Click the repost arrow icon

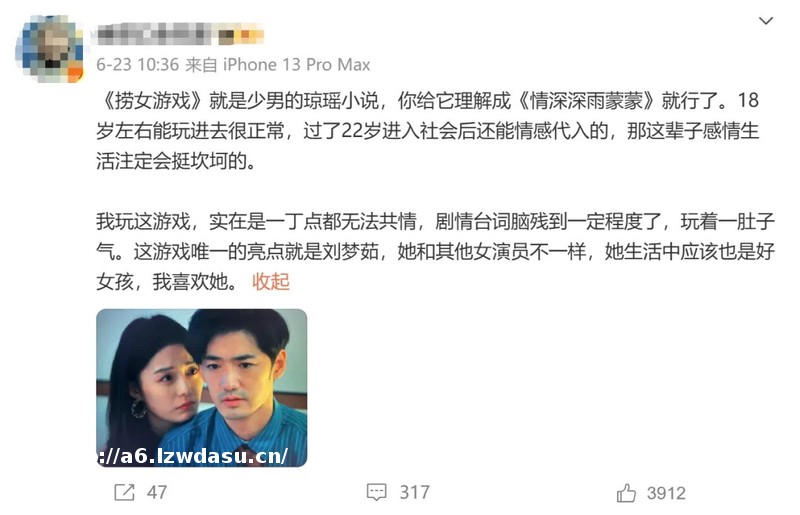[x=124, y=492]
